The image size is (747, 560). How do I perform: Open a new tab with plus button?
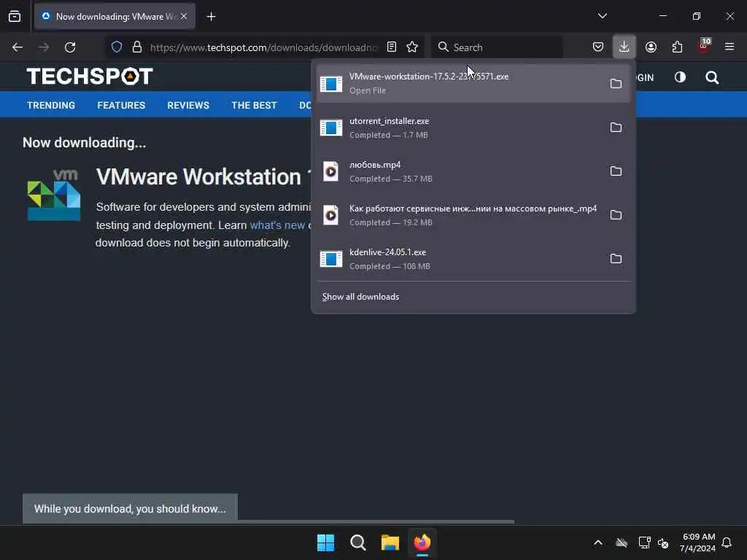coord(211,17)
